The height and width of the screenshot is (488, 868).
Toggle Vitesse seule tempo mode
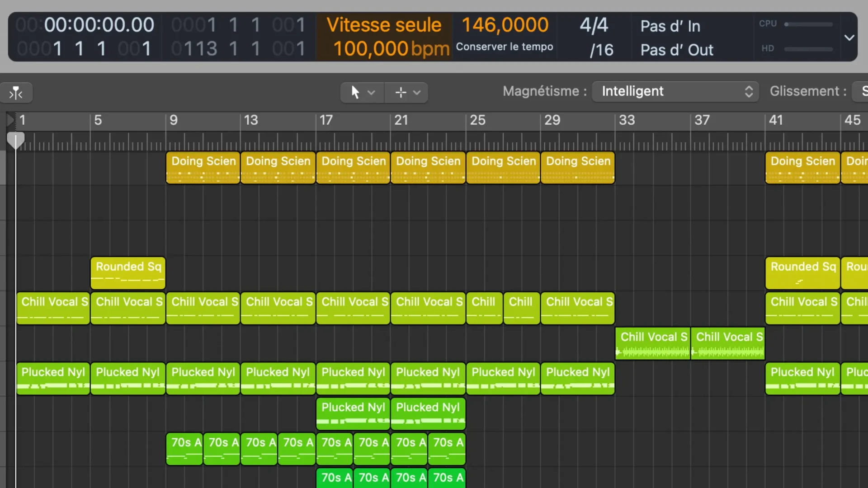[x=384, y=25]
